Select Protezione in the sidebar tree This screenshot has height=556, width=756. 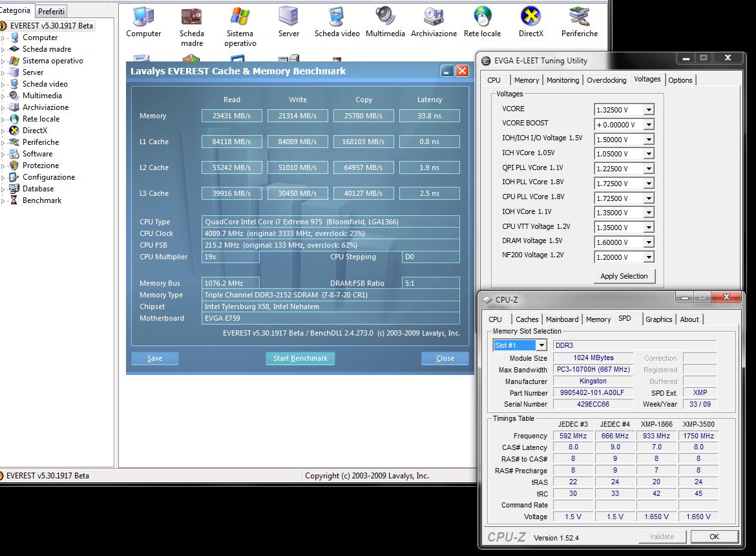(41, 166)
